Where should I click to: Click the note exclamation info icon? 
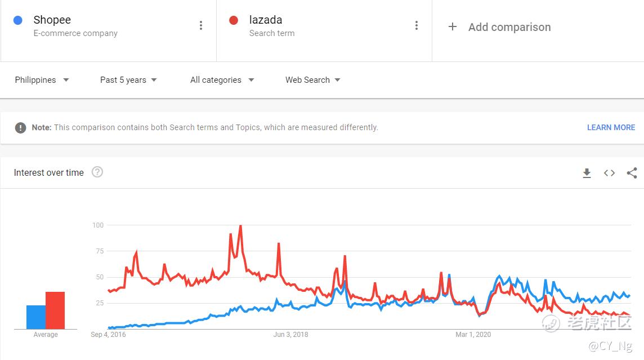pyautogui.click(x=20, y=128)
